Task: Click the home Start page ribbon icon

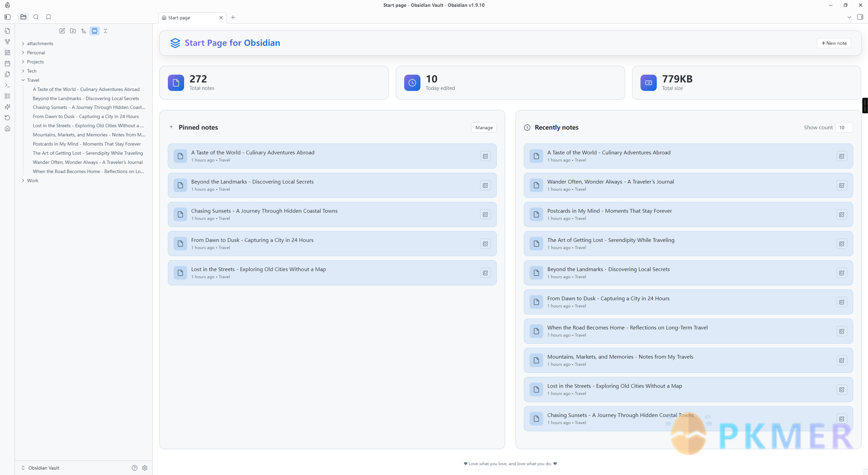Action: coord(7,129)
